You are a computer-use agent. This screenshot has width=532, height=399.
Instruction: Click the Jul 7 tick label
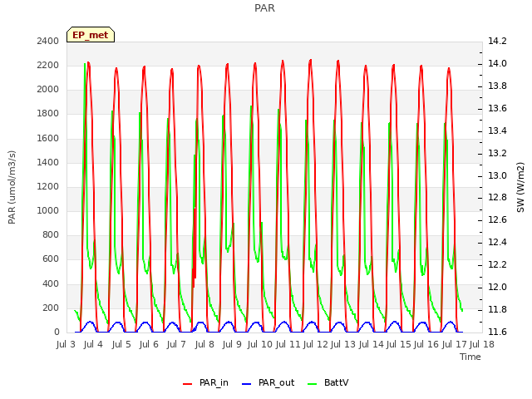coord(176,345)
